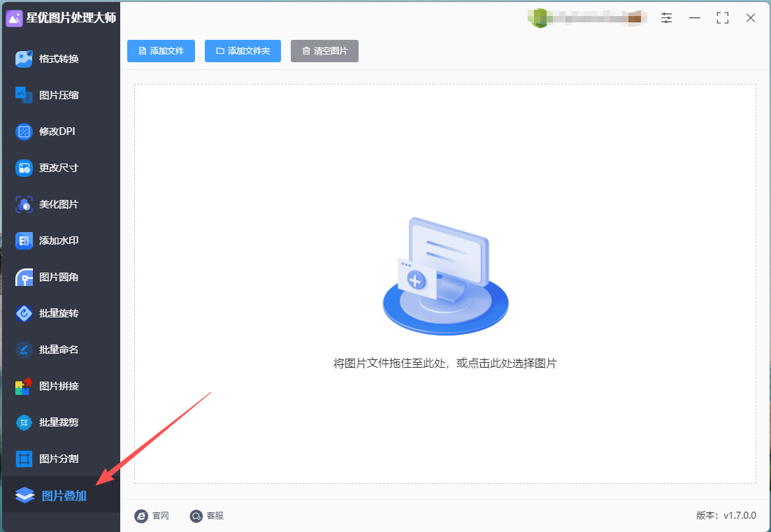Go to 更改尺寸 menu label
Viewport: 771px width, 532px height.
tap(59, 168)
